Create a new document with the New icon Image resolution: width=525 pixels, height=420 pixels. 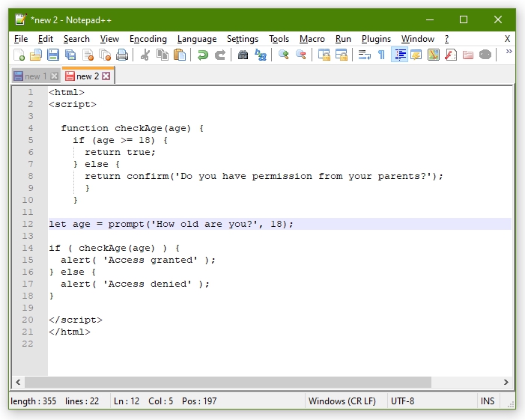[19, 55]
